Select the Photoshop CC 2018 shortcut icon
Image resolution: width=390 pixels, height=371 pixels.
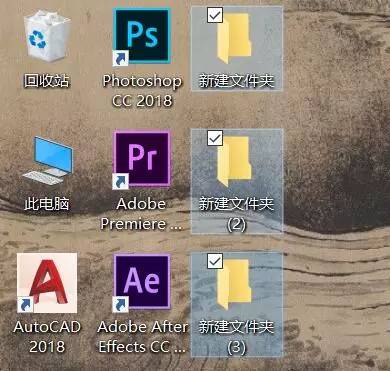[142, 36]
